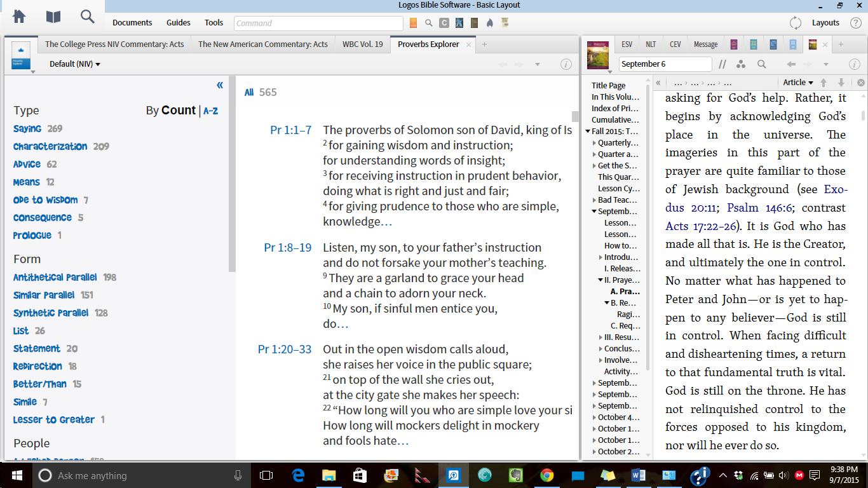Filter by Characterization type

pos(50,146)
